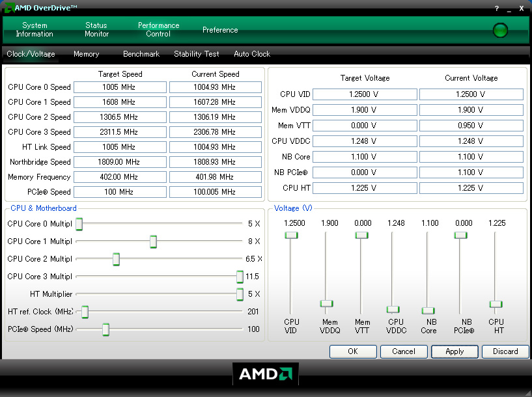Click the CPU Core 2 Multiplier slider handle
532x397 pixels.
coord(116,260)
